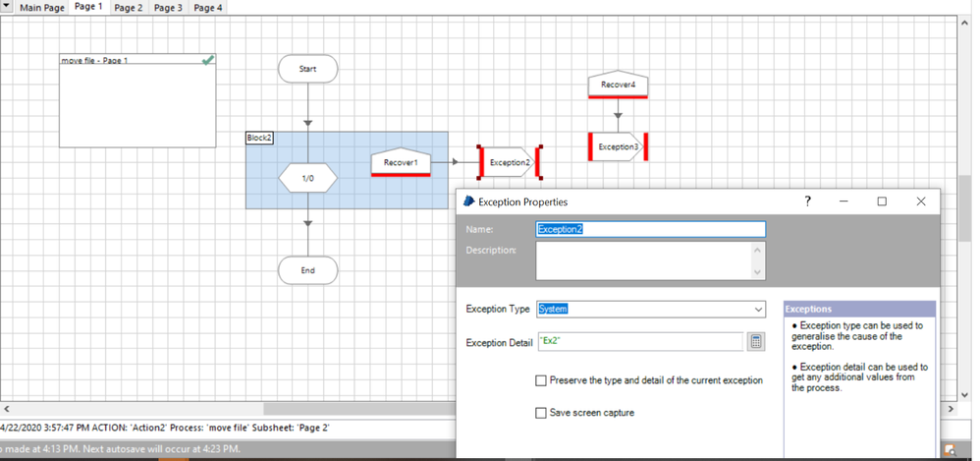Click the Action2 log entry text
Viewport: 980px width, 461px height.
click(165, 429)
